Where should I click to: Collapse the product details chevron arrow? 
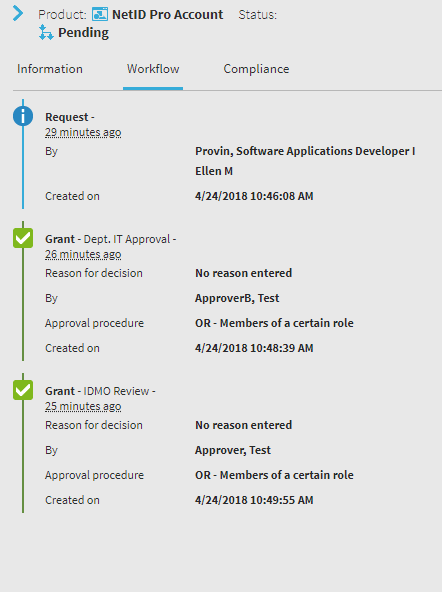(18, 14)
